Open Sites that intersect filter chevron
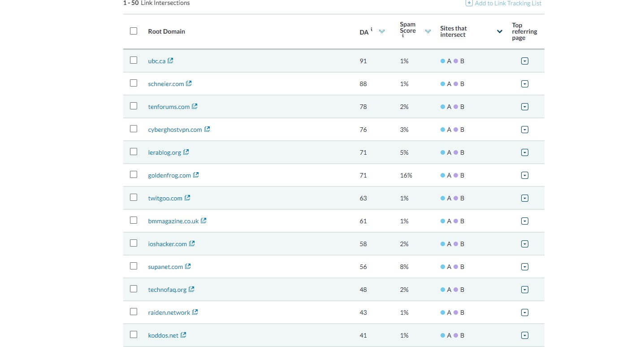Image resolution: width=644 pixels, height=347 pixels. (x=500, y=31)
